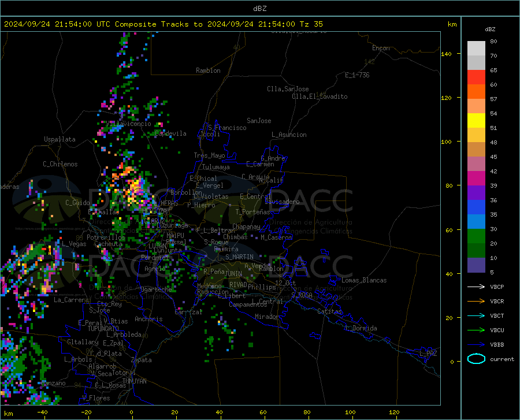Click the VBCT legend label
The height and width of the screenshot is (420, 520).
497,315
